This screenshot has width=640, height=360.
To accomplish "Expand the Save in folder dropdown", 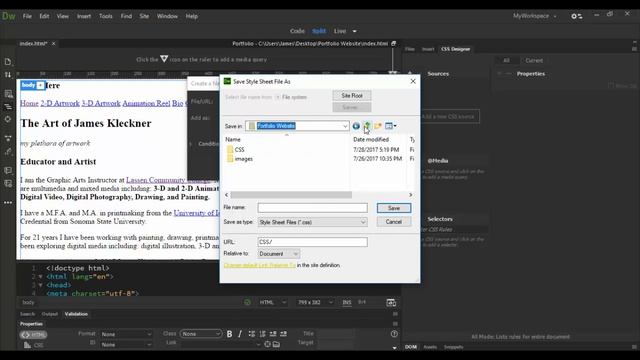I will [x=345, y=126].
